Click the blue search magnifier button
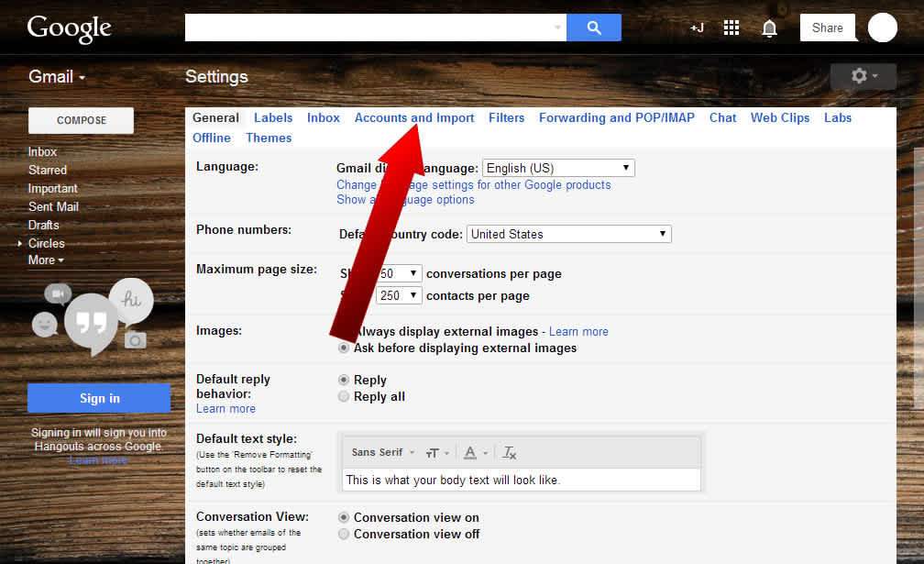The height and width of the screenshot is (564, 924). [593, 28]
